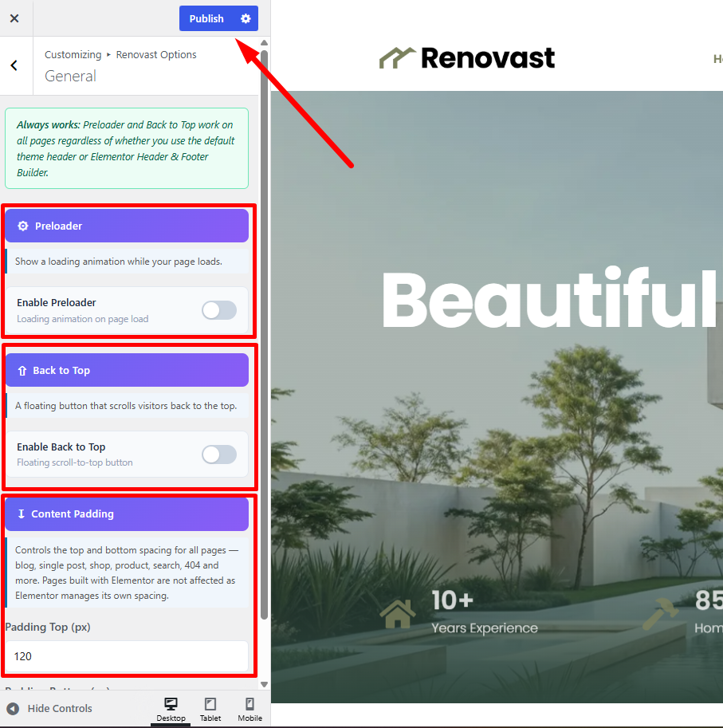Switch preview to Desktop device
The height and width of the screenshot is (728, 723).
click(171, 710)
